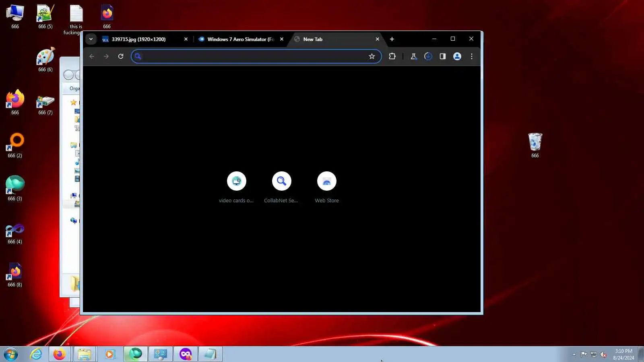Show hidden system tray icons
644x362 pixels.
574,354
